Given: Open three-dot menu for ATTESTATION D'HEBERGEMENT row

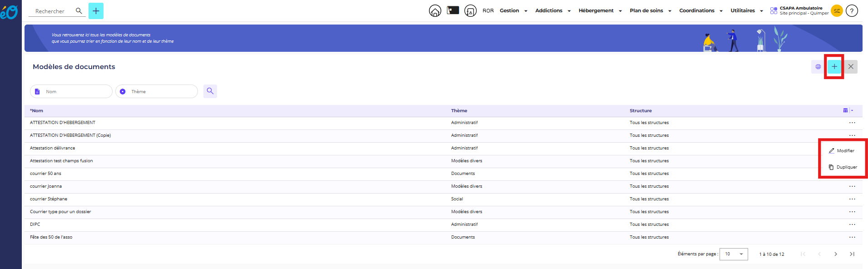Looking at the screenshot, I should click(852, 123).
